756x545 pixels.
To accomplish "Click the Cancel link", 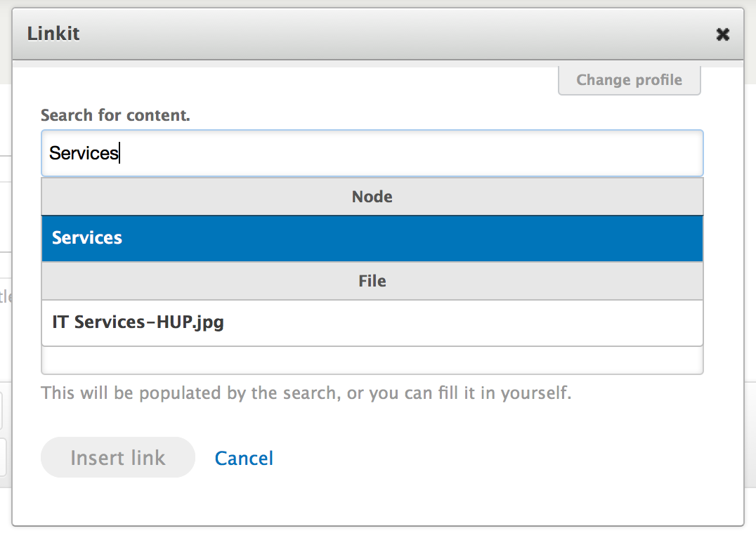I will click(244, 458).
